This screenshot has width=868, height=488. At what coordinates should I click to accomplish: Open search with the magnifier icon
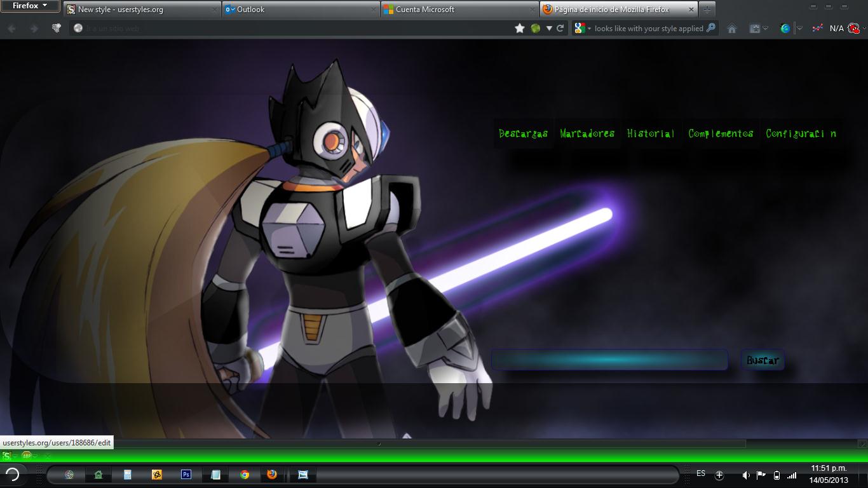(x=710, y=28)
